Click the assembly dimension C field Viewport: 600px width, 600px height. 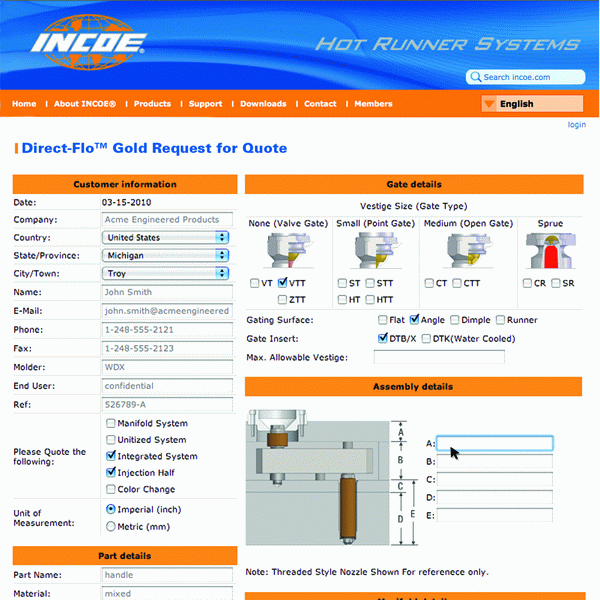tap(495, 479)
